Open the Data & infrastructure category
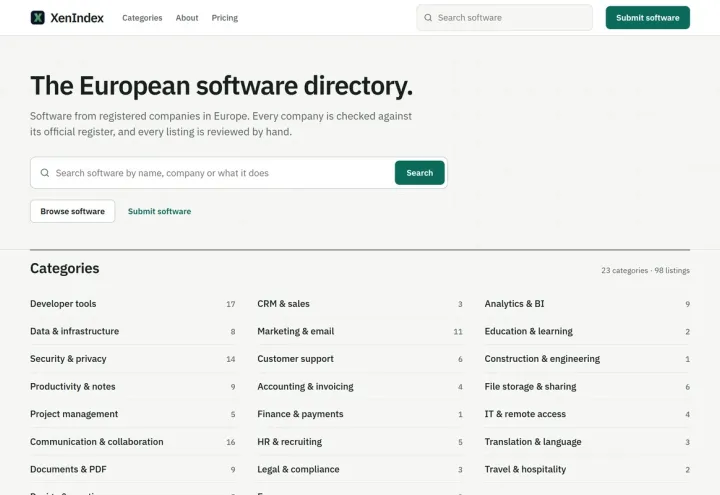Image resolution: width=720 pixels, height=495 pixels. coord(133,332)
